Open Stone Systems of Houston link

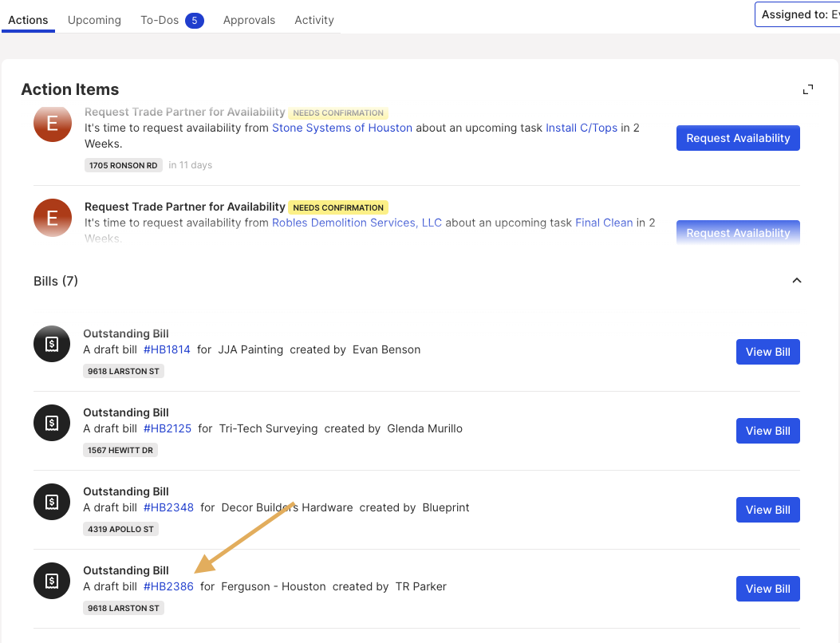pyautogui.click(x=342, y=128)
